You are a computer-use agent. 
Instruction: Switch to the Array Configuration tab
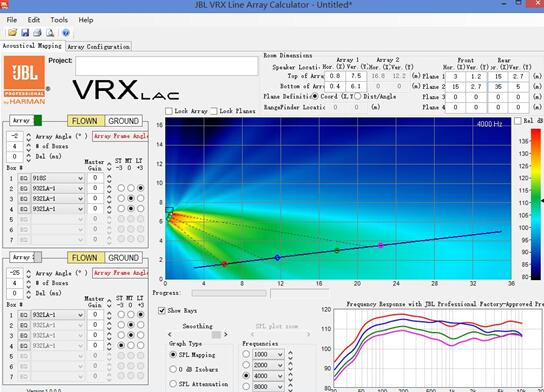click(x=99, y=46)
